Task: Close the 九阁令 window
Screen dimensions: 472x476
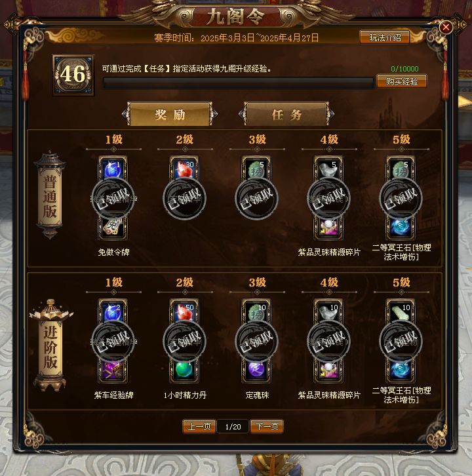Action: tap(446, 28)
